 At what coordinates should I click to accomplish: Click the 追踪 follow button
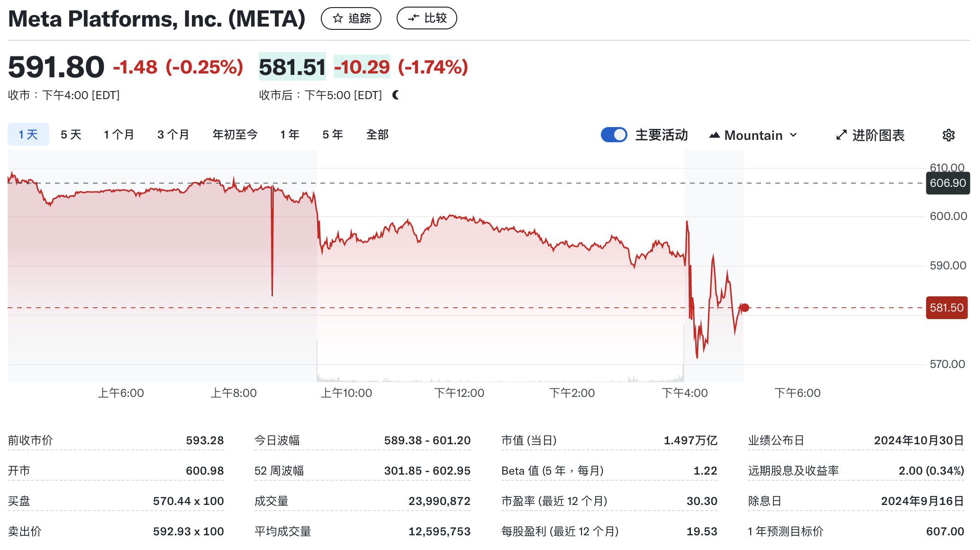click(351, 18)
